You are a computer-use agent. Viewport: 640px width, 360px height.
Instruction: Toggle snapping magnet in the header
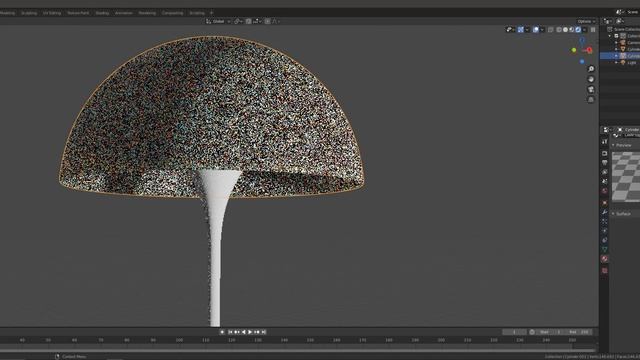tap(249, 21)
